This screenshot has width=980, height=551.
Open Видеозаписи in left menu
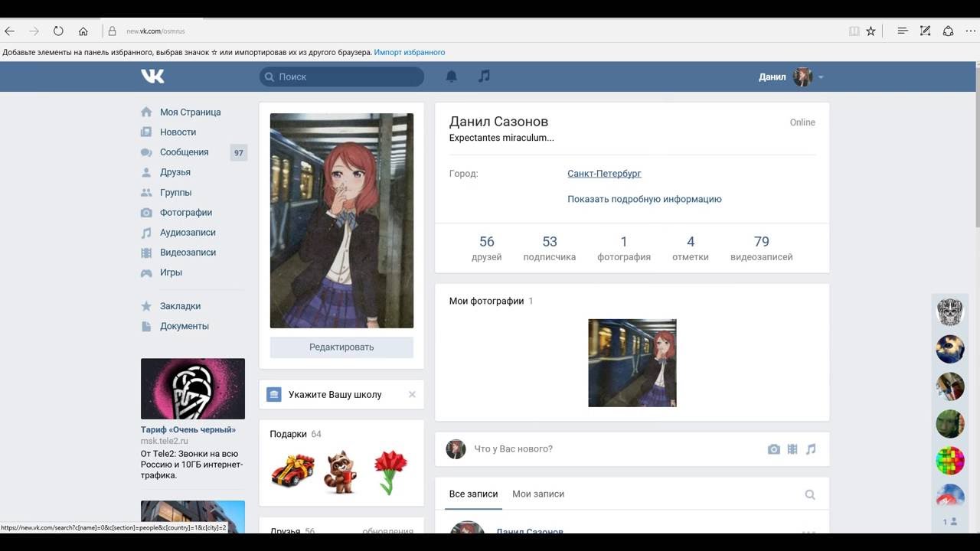pyautogui.click(x=188, y=252)
